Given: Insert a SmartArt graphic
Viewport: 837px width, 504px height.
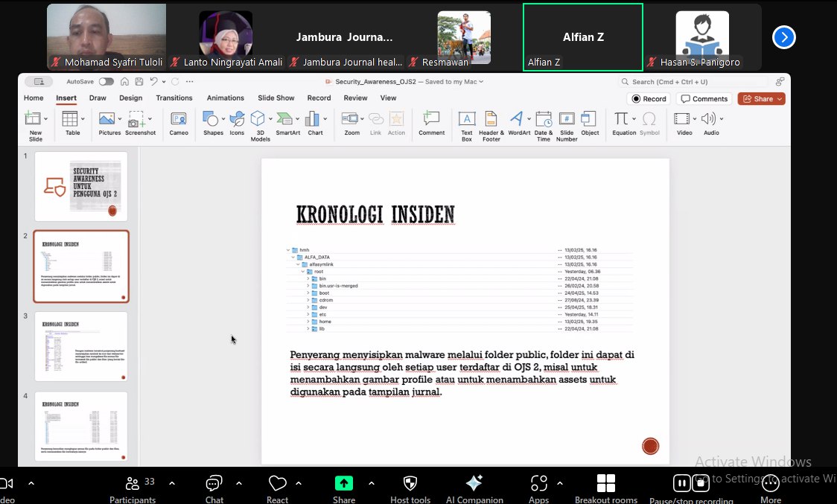Looking at the screenshot, I should click(287, 124).
